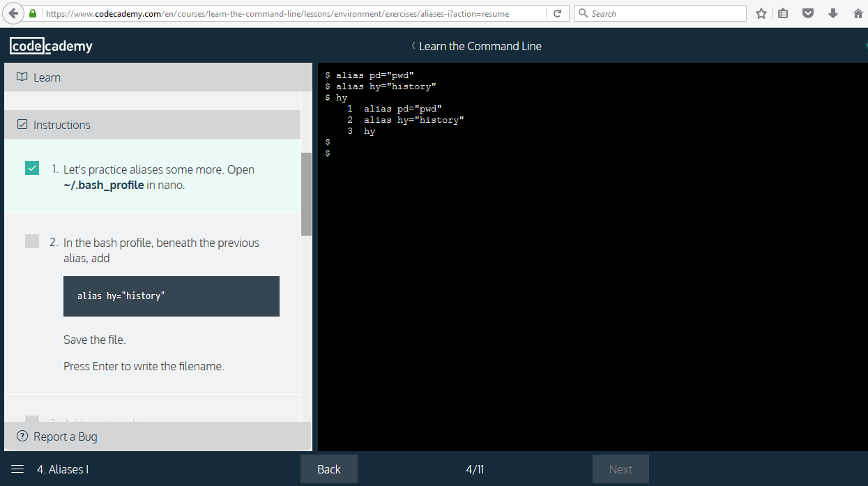Click the last terminal prompt line
868x486 pixels.
tap(328, 153)
